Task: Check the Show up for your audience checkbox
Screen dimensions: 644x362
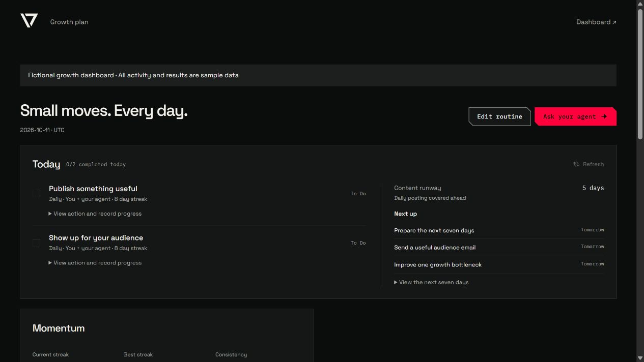Action: click(x=36, y=243)
